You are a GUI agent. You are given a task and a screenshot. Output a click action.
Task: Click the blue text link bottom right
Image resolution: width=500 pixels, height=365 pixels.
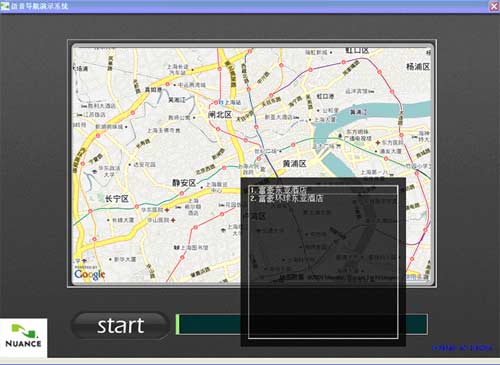click(462, 348)
